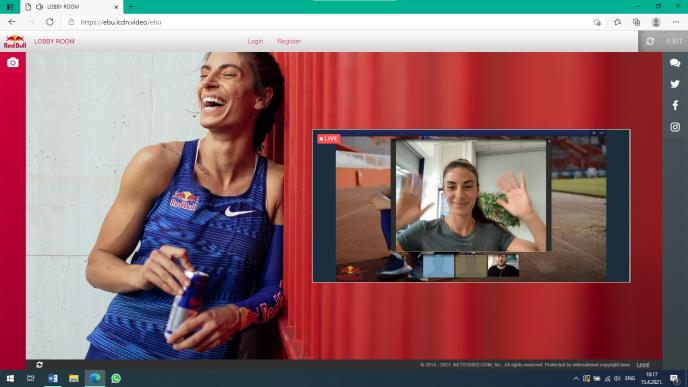Click the refresh icon next to EXIT

click(650, 41)
